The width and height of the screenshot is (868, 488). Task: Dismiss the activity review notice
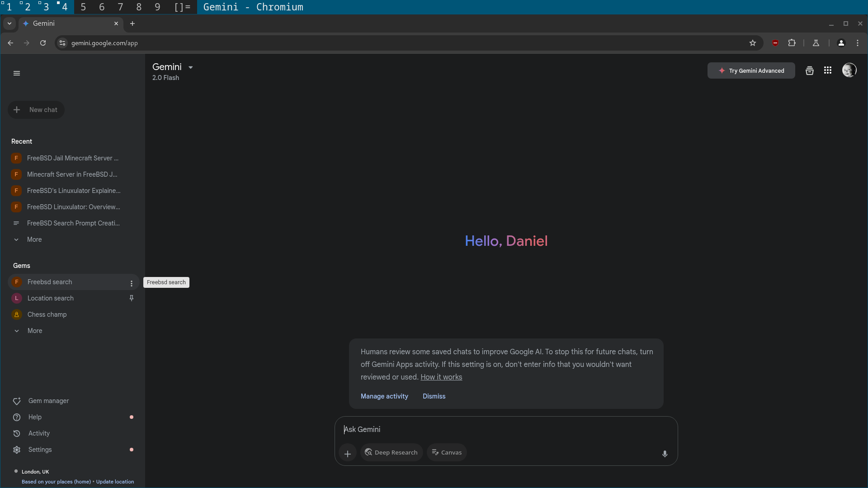click(434, 396)
